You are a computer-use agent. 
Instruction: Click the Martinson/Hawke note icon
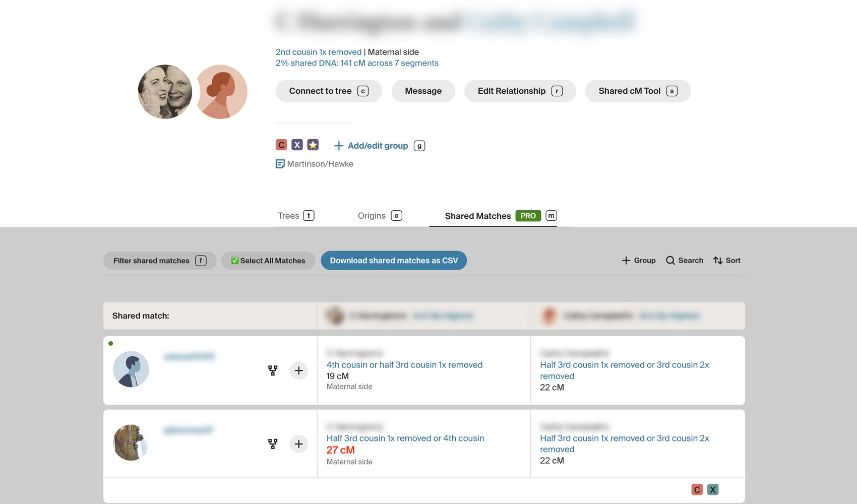pos(280,164)
